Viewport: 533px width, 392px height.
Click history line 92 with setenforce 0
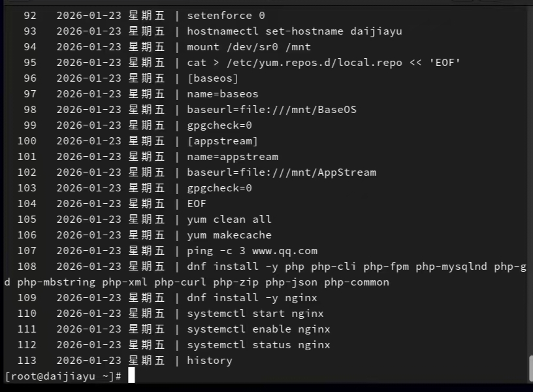[225, 15]
